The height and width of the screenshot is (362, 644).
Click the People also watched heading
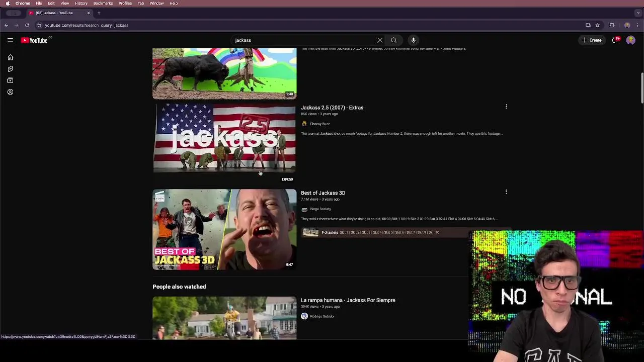(179, 287)
